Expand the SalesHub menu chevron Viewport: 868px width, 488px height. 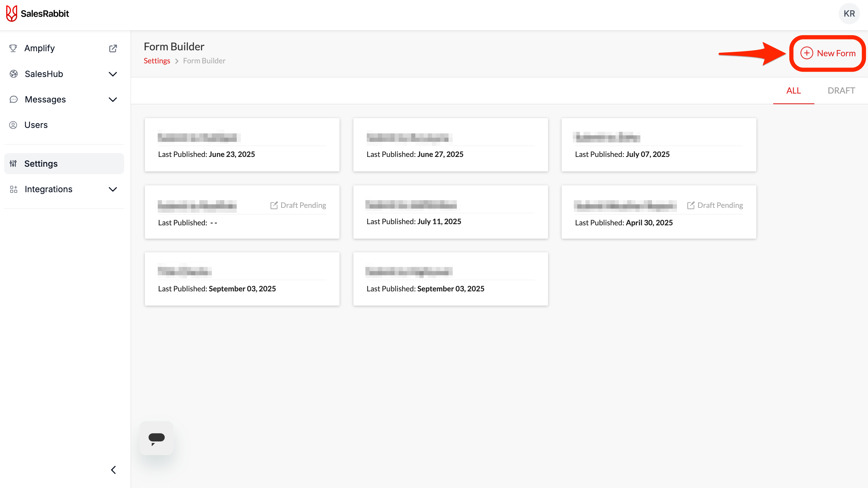113,74
